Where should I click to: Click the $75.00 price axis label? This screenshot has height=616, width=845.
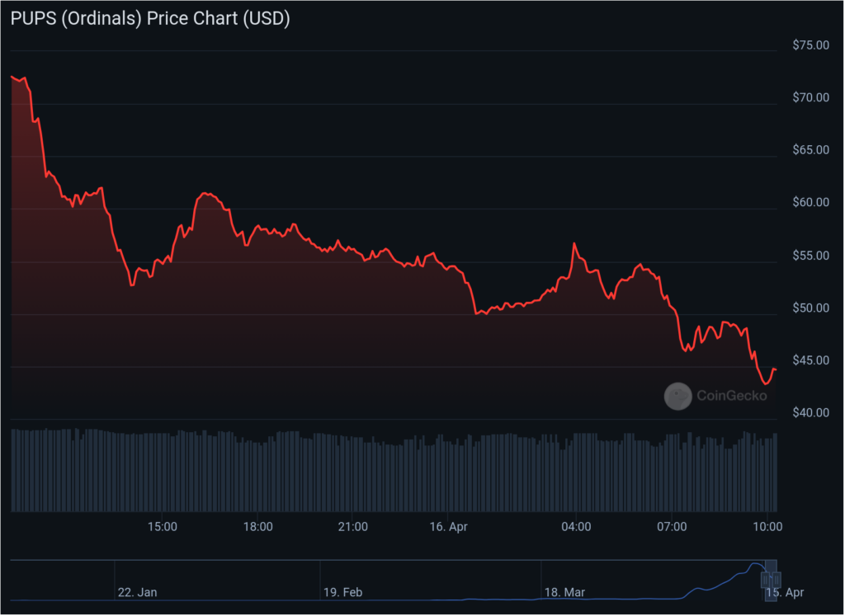[810, 45]
